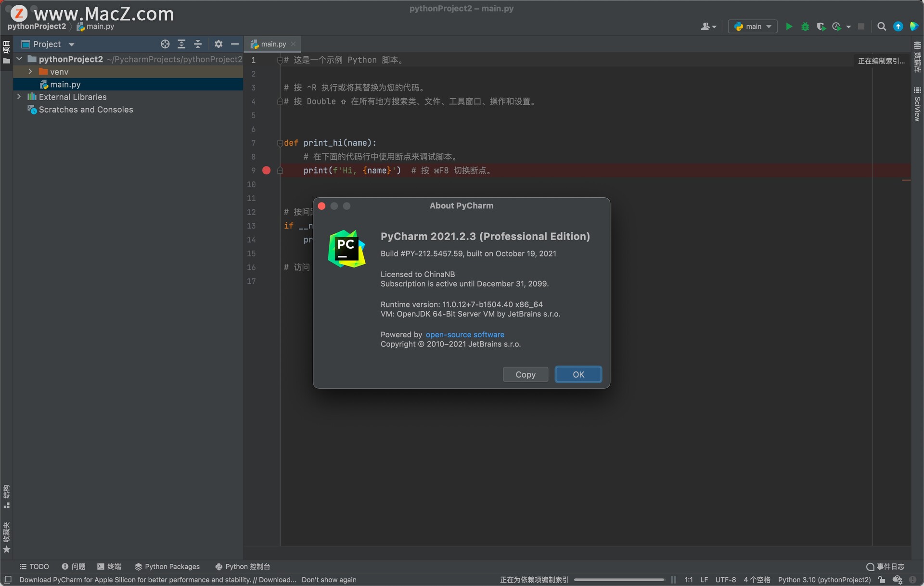Open the 事件日志 event log
This screenshot has height=586, width=924.
click(x=885, y=567)
